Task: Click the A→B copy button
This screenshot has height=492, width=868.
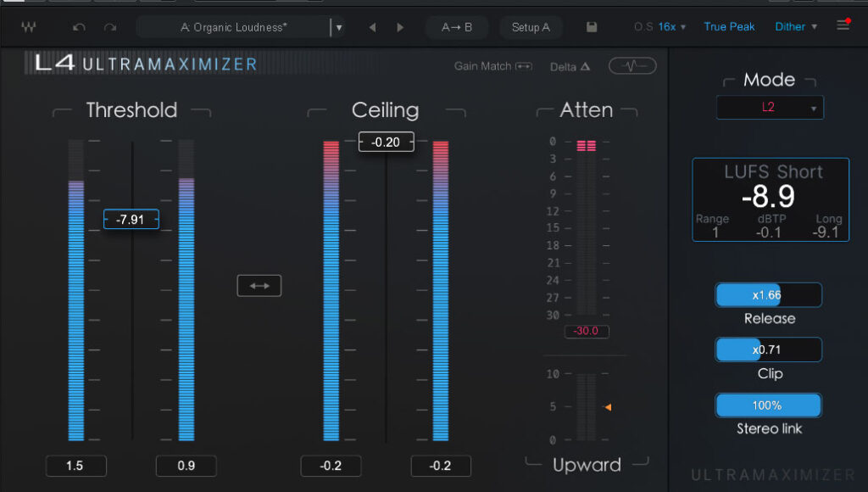Action: [457, 27]
